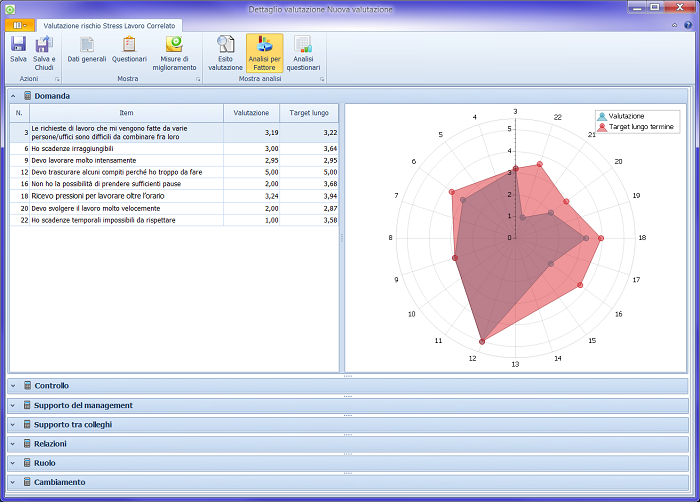Sort by the Valutazione column header

click(250, 113)
